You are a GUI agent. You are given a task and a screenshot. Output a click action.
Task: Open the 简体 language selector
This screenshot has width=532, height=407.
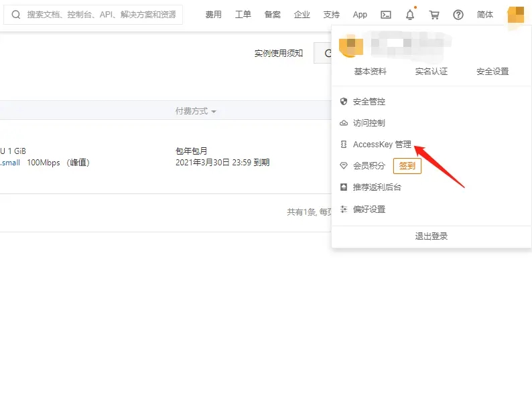(485, 15)
